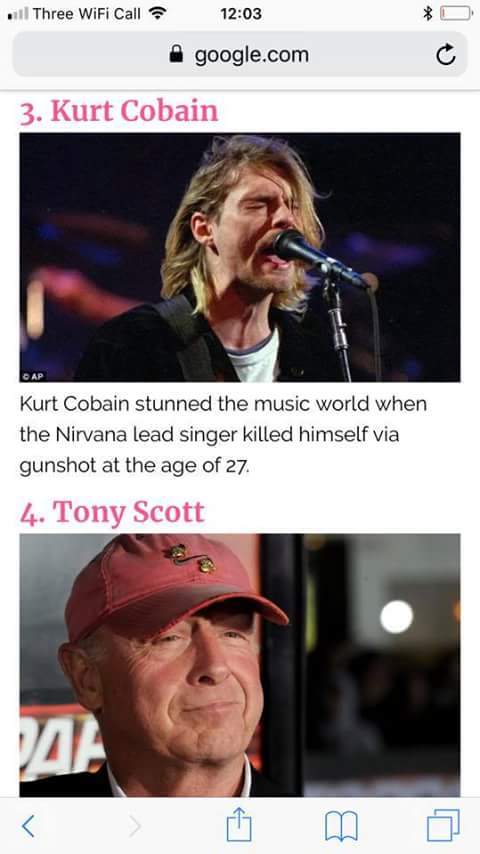Image resolution: width=480 pixels, height=854 pixels.
Task: Tap the Kurt Cobain description paragraph
Action: point(223,435)
